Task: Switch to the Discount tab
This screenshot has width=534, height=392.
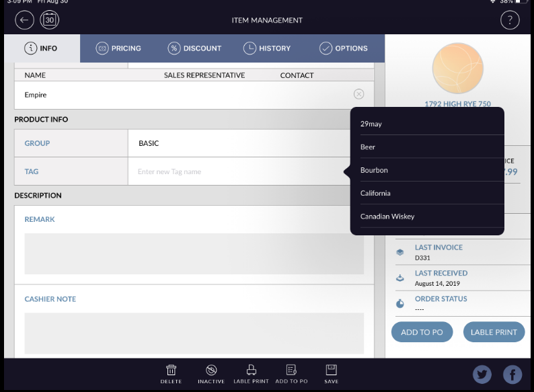Action: point(194,48)
